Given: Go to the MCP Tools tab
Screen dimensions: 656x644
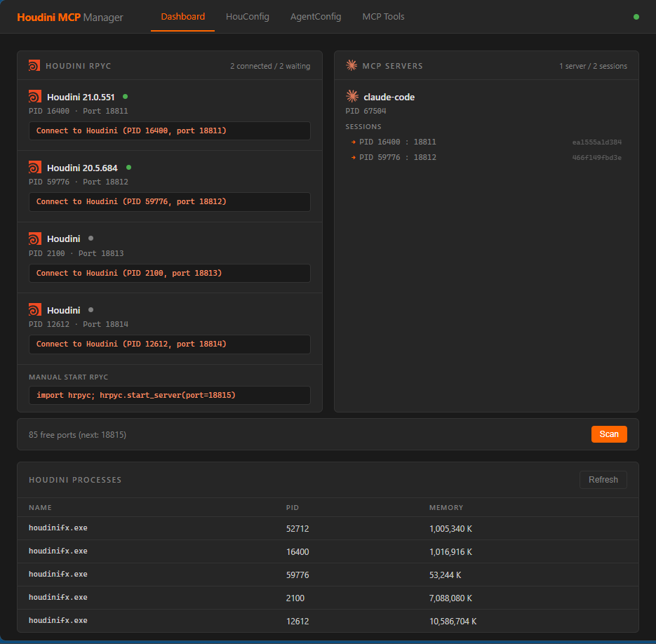Looking at the screenshot, I should pyautogui.click(x=383, y=17).
